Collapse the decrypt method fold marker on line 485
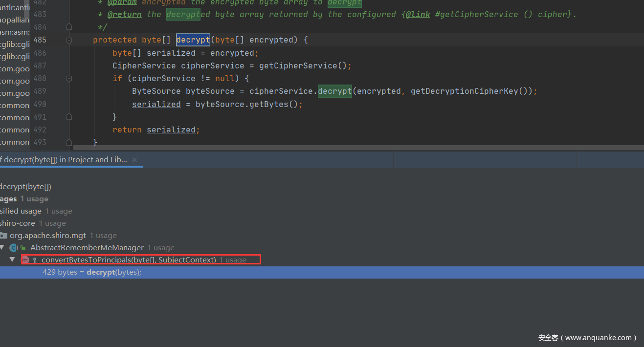This screenshot has height=347, width=644. (69, 40)
